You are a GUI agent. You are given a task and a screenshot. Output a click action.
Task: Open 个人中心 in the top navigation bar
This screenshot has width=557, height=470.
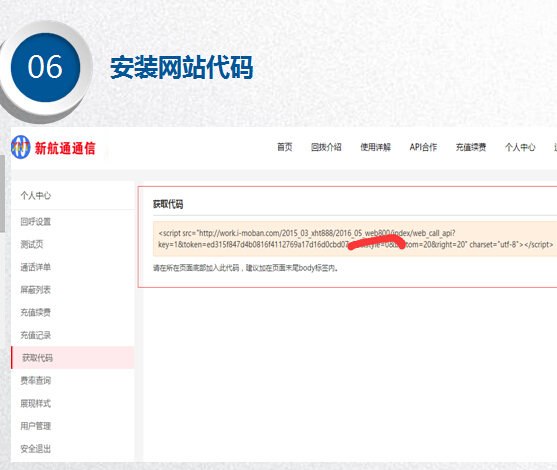pyautogui.click(x=520, y=147)
